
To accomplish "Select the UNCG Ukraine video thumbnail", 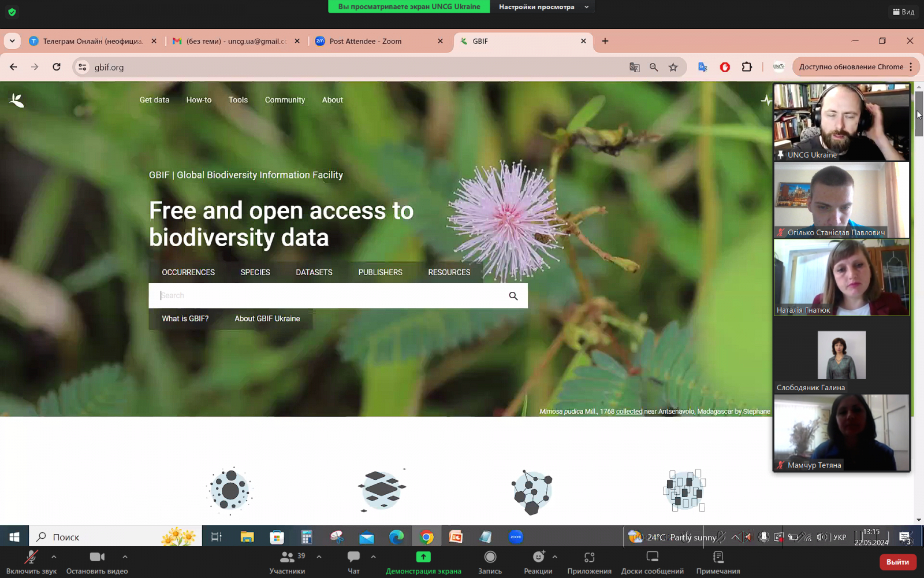I will click(x=841, y=122).
